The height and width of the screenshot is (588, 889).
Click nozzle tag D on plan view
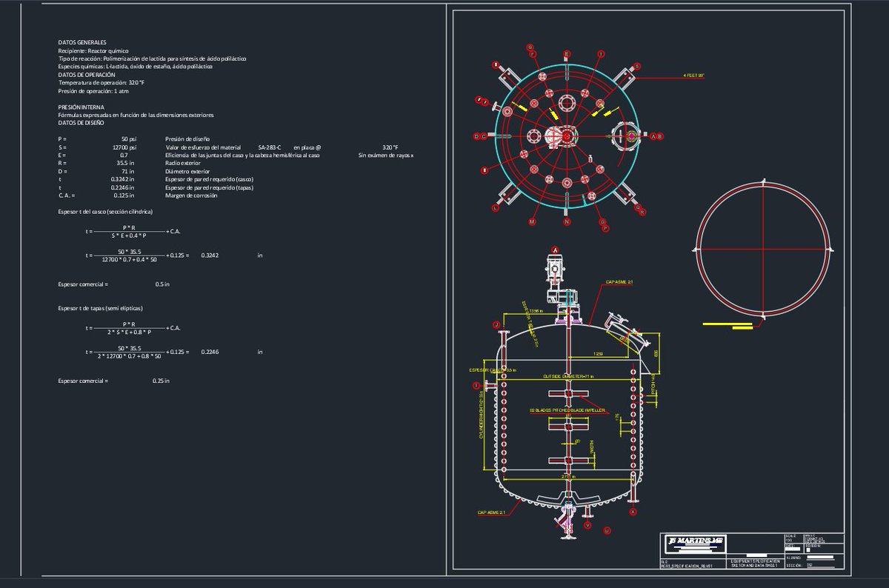[x=477, y=136]
